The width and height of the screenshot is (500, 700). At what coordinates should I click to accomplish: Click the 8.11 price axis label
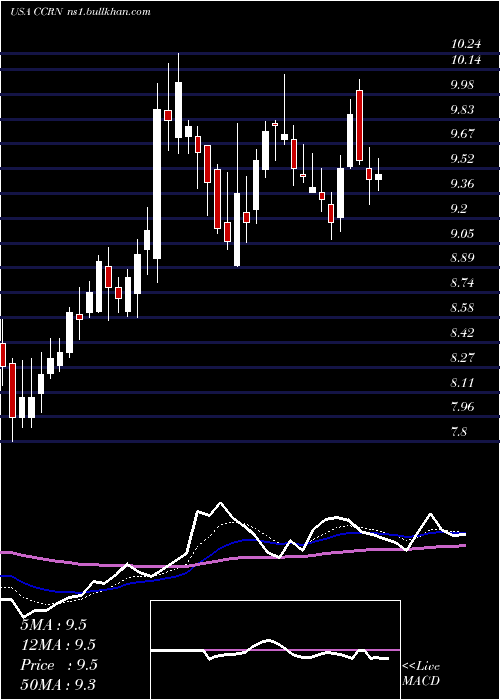point(462,383)
